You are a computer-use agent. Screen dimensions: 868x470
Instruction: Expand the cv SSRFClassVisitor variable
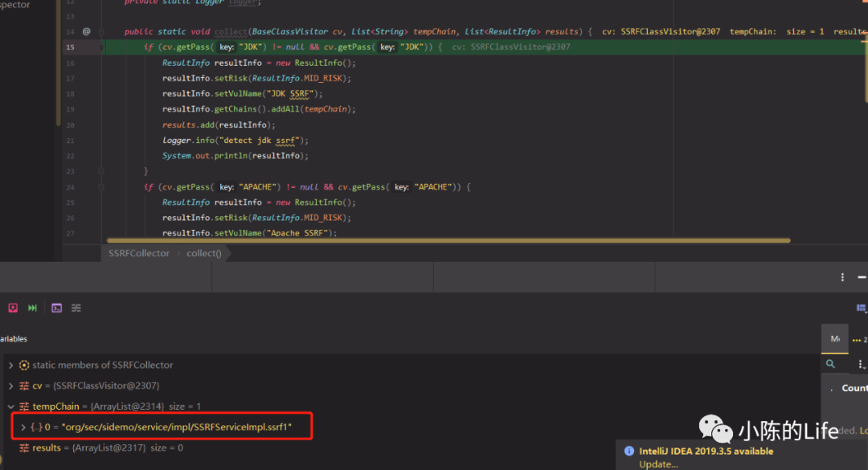pyautogui.click(x=10, y=386)
